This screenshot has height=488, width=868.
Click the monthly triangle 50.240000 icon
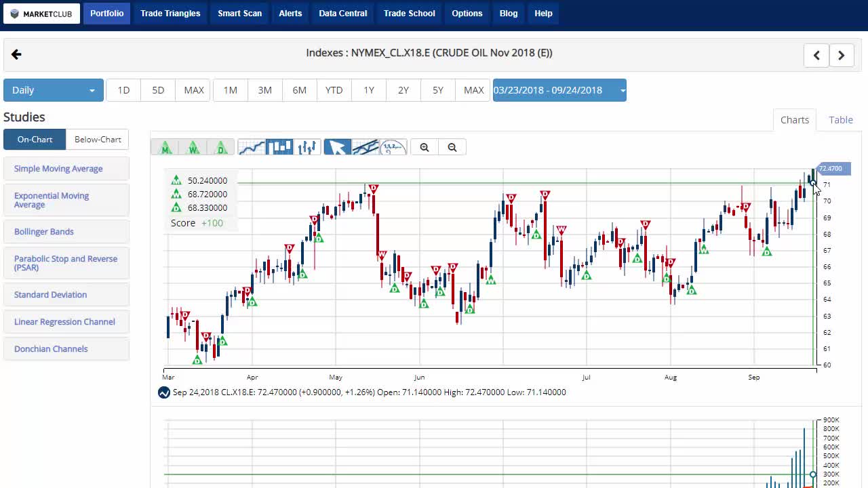pyautogui.click(x=176, y=180)
